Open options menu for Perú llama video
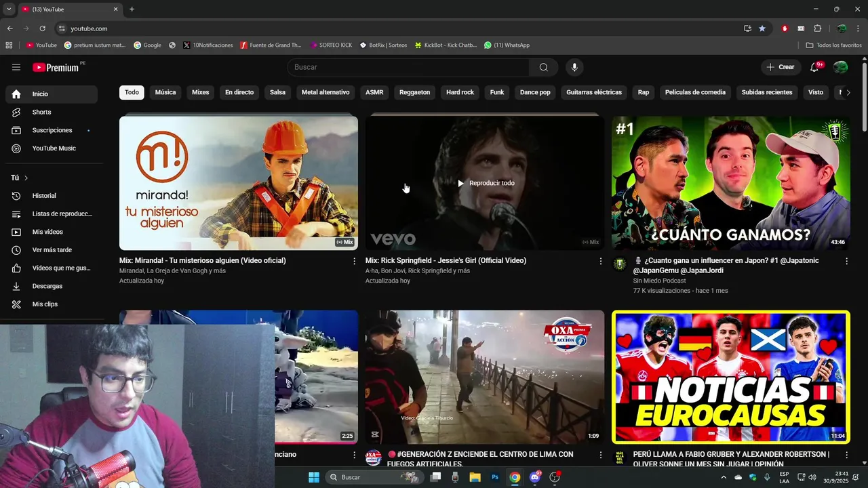This screenshot has width=868, height=488. 846,455
